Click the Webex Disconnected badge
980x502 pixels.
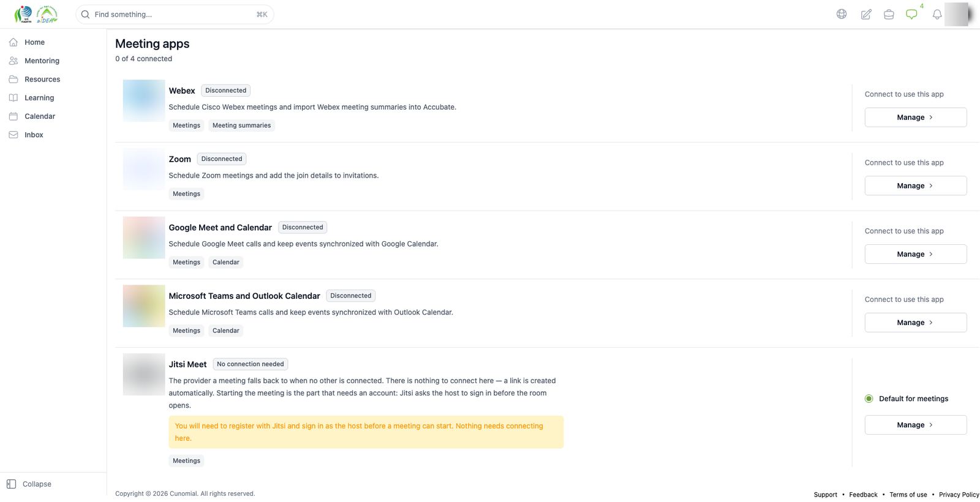(x=225, y=91)
